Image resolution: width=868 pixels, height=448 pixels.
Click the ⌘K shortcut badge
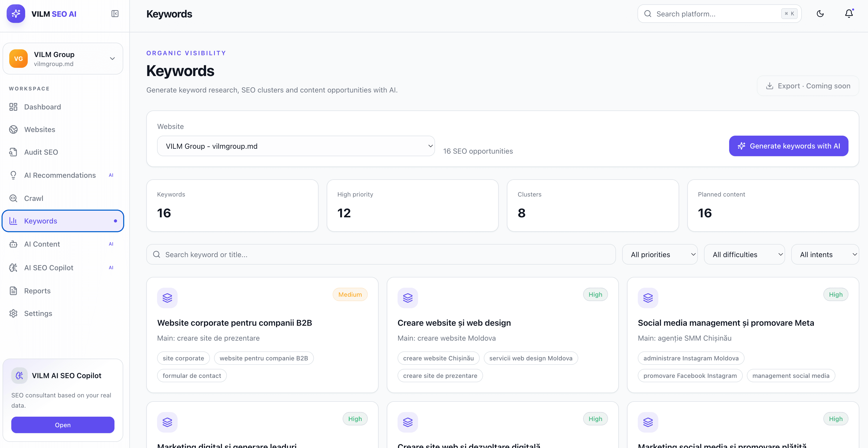(789, 14)
